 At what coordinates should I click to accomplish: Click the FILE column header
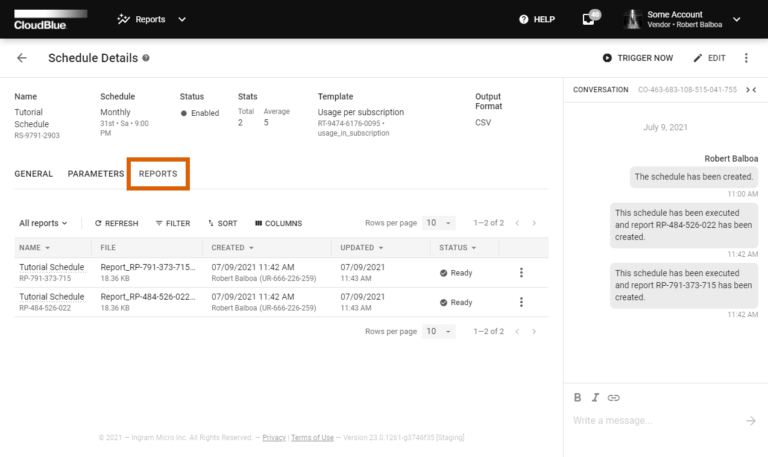tap(108, 248)
